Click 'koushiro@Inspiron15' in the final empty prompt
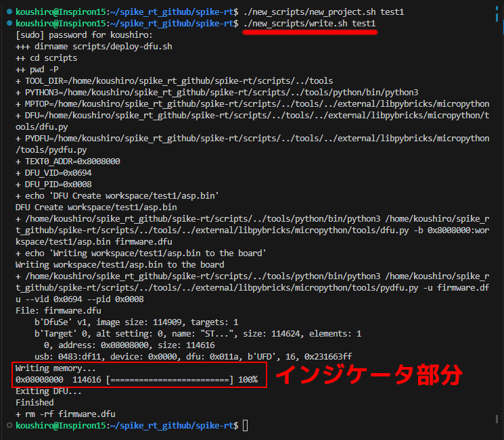This screenshot has height=440, width=504. tap(61, 426)
